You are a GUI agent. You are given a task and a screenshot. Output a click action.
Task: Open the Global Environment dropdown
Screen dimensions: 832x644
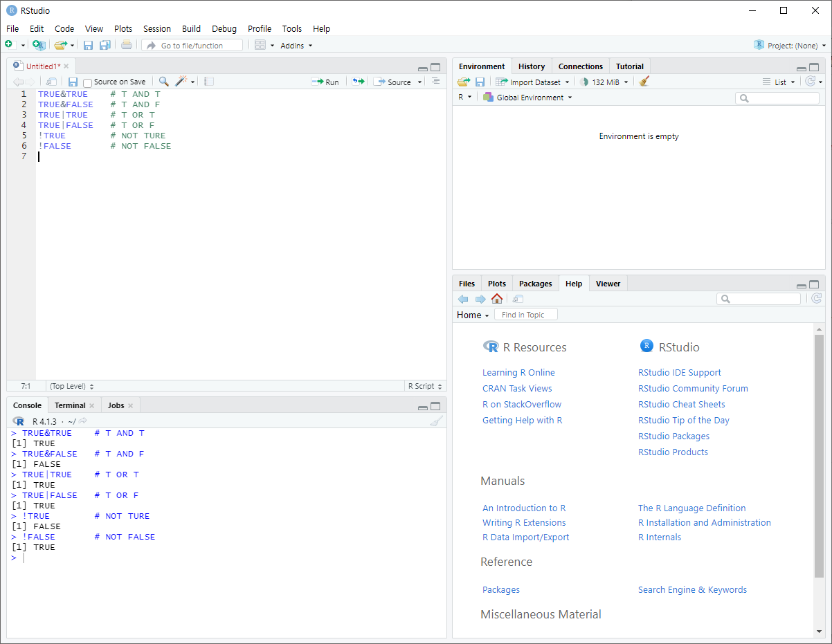(x=527, y=98)
